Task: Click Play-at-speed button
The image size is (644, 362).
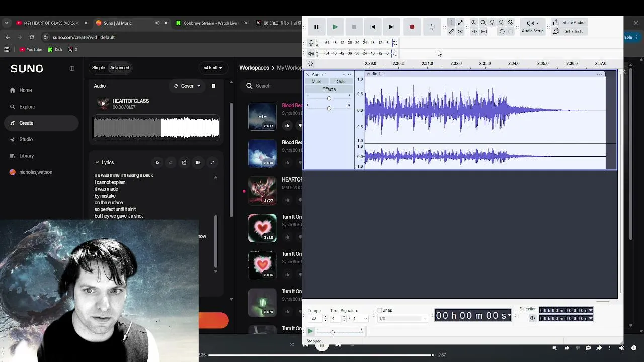Action: click(310, 331)
